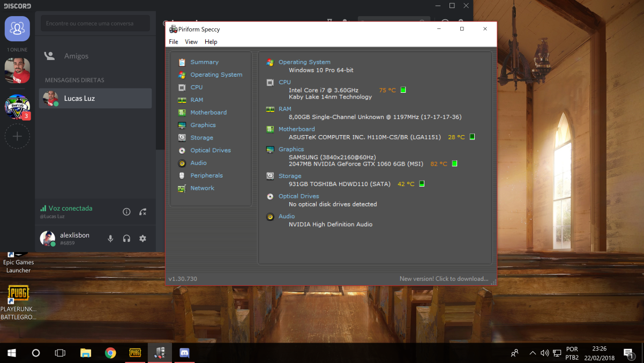Disconnect from voice call in Discord
The width and height of the screenshot is (644, 363).
(143, 212)
